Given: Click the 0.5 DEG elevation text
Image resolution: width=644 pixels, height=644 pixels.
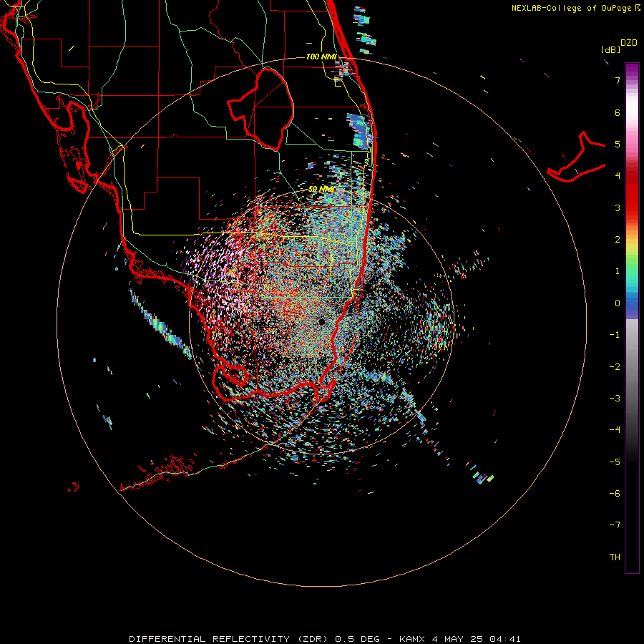Looking at the screenshot, I should [358, 639].
